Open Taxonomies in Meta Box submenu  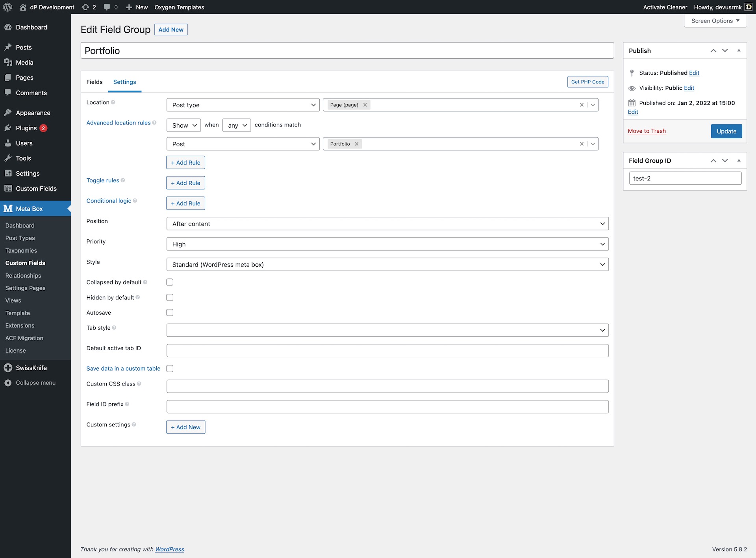point(21,250)
